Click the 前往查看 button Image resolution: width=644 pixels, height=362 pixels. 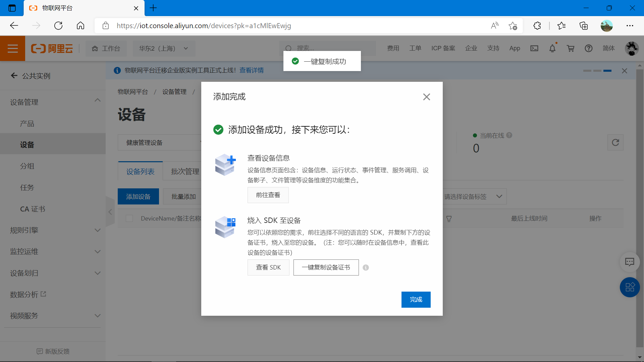(268, 195)
